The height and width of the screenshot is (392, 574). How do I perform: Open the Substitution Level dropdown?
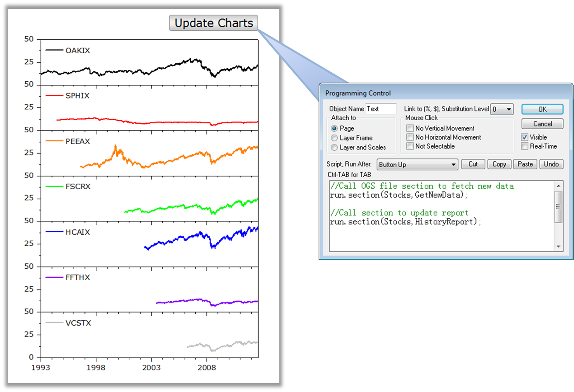pyautogui.click(x=502, y=109)
